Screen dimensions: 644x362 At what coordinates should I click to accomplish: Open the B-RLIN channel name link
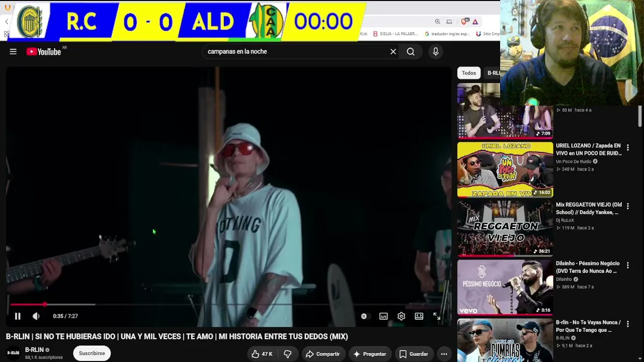click(x=34, y=350)
